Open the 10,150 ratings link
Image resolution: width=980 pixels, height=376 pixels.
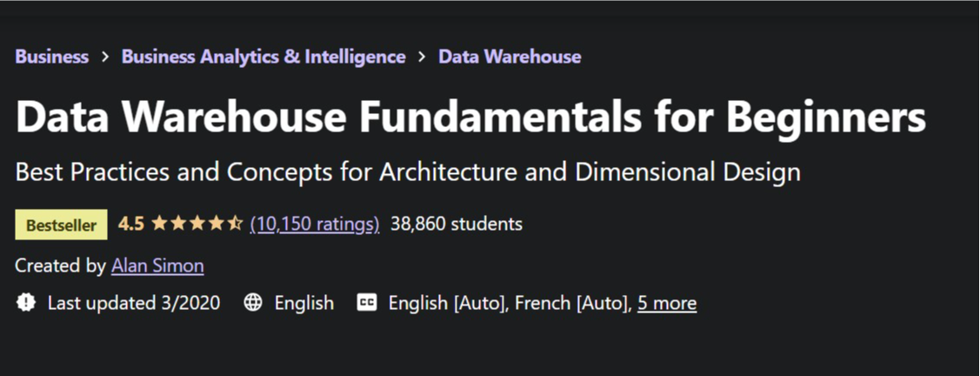coord(315,224)
